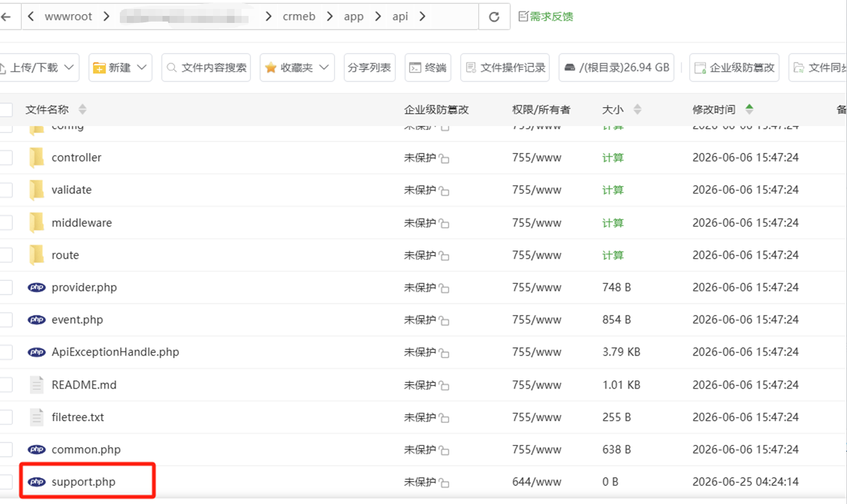Open the filetree.txt file name

point(78,417)
